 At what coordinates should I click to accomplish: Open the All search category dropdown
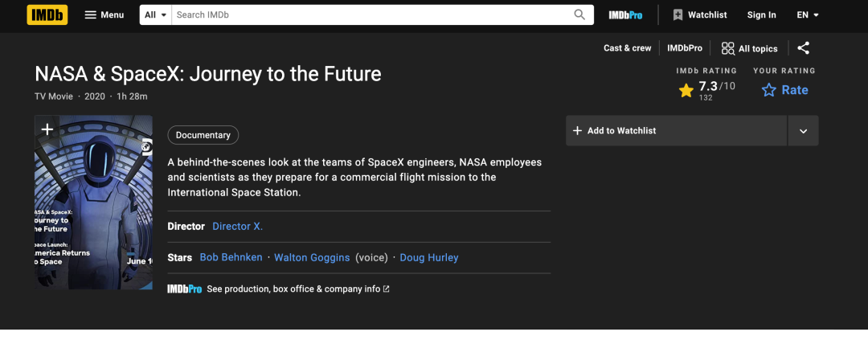[x=156, y=15]
